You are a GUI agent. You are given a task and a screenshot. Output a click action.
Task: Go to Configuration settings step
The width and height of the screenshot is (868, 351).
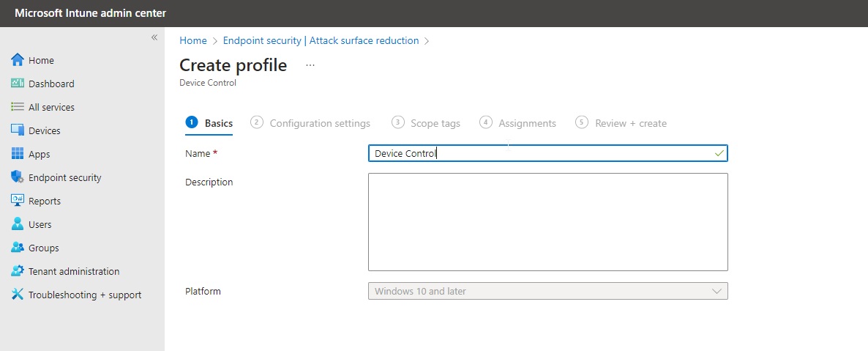click(310, 123)
